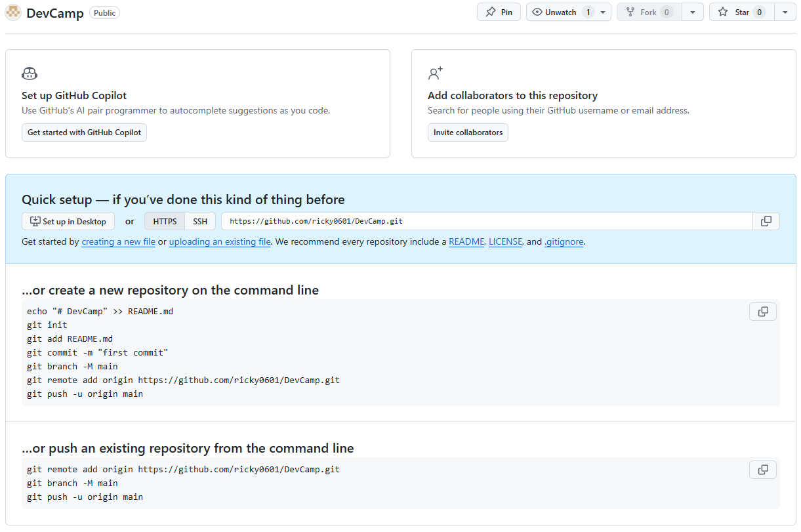Click Get started with GitHub Copilot
The image size is (801, 532).
tap(84, 133)
